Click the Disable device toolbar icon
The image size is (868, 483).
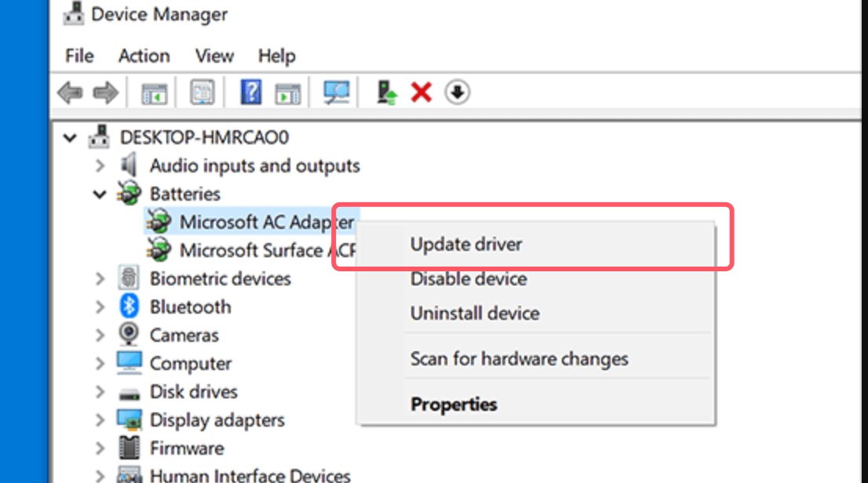pyautogui.click(x=456, y=92)
